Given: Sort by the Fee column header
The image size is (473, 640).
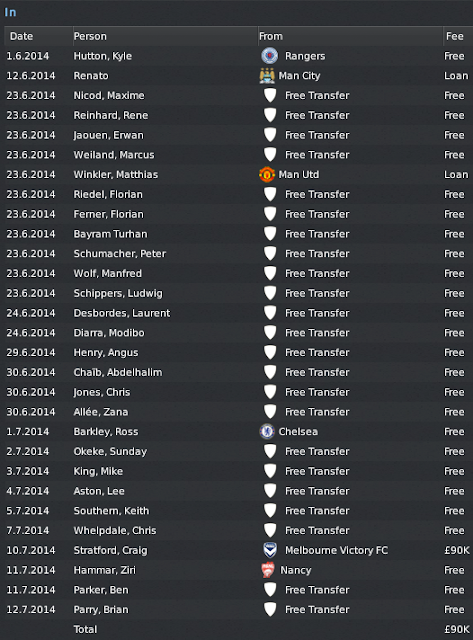Looking at the screenshot, I should click(x=457, y=36).
